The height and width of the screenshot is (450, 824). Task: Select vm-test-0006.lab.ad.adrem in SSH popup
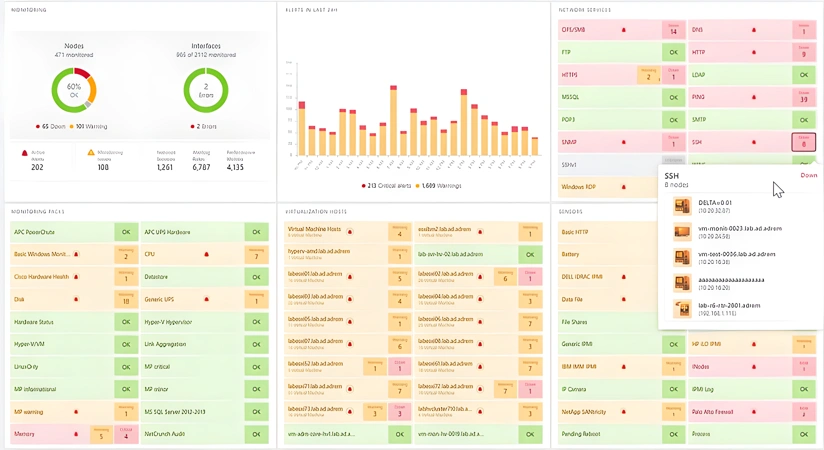point(736,254)
